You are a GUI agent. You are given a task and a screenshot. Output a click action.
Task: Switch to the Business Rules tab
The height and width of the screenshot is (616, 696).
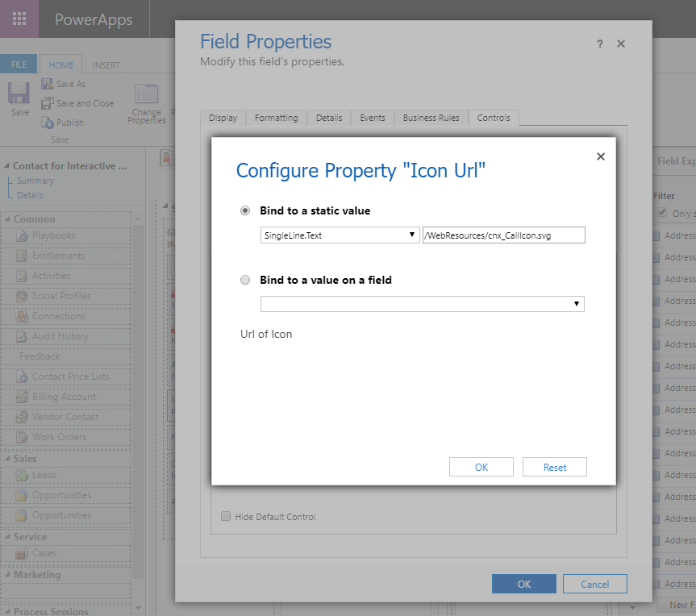(431, 118)
